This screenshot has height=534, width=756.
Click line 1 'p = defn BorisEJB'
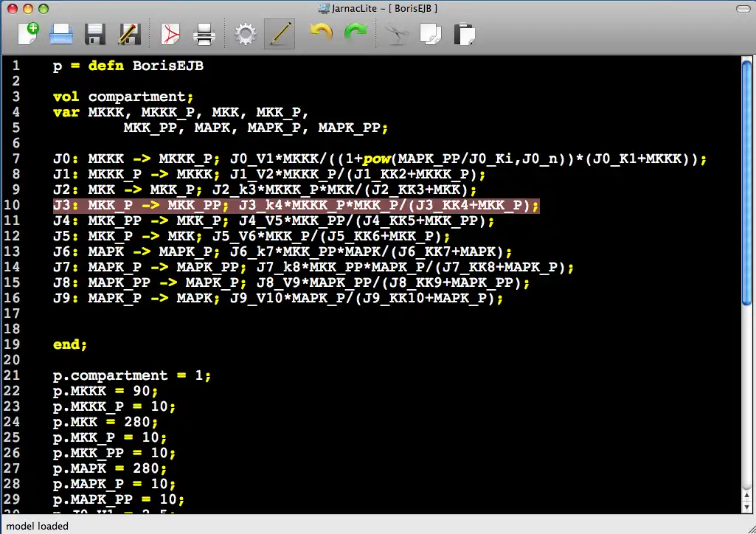[x=128, y=66]
